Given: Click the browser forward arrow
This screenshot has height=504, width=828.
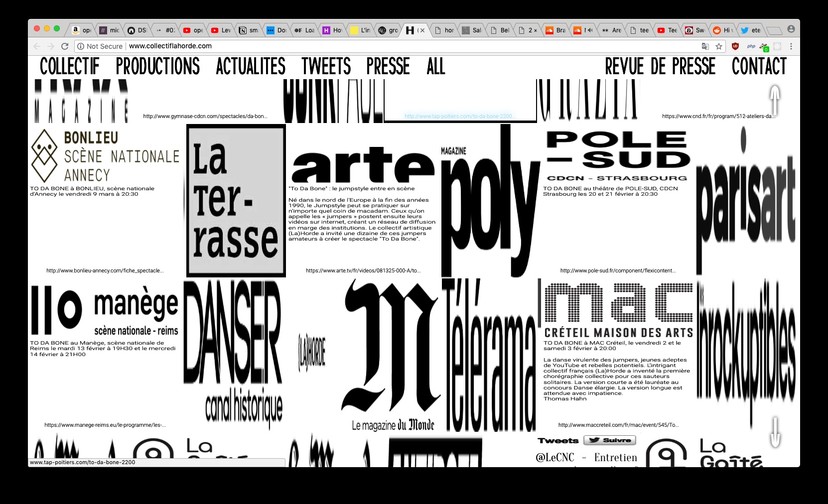Looking at the screenshot, I should point(51,46).
